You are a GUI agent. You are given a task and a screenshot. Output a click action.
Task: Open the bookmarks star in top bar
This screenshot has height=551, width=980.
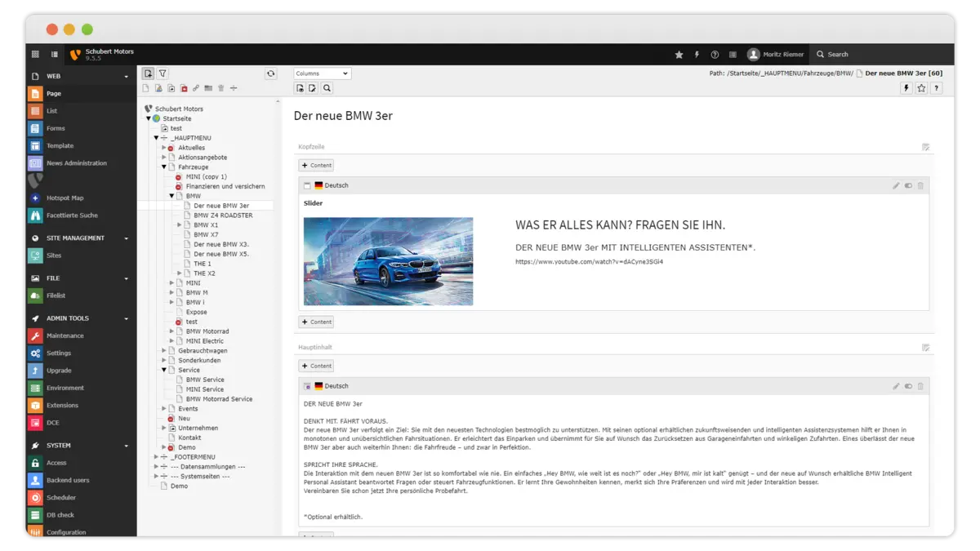click(679, 55)
